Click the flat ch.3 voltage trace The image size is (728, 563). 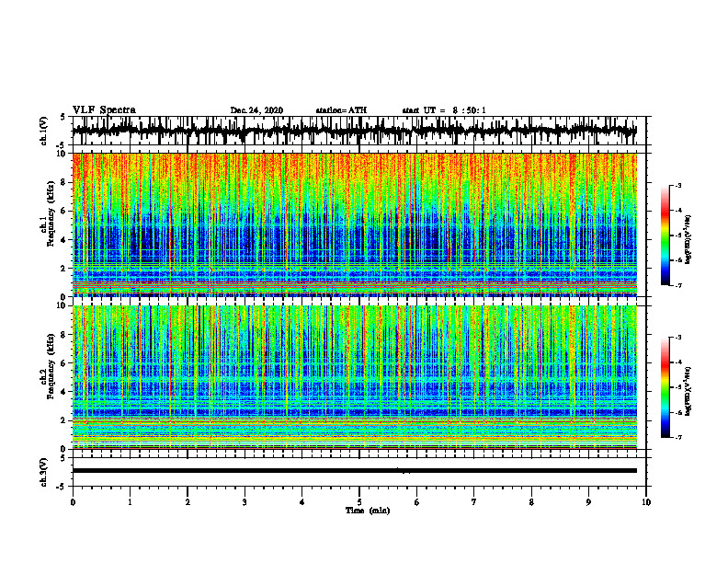[x=354, y=471]
